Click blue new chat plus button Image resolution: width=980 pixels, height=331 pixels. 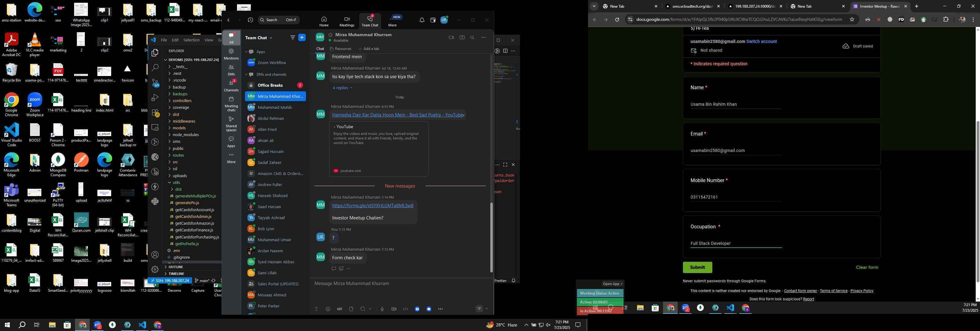(302, 37)
